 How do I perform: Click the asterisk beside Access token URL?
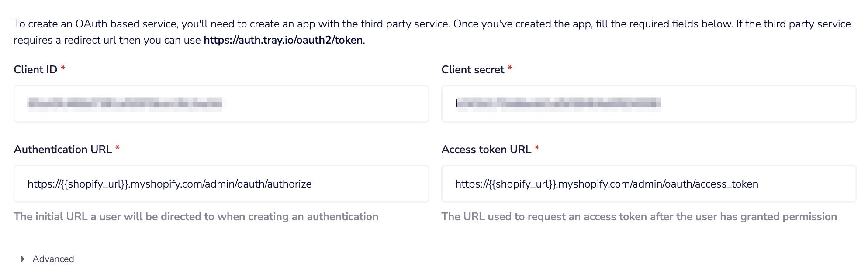coord(538,147)
